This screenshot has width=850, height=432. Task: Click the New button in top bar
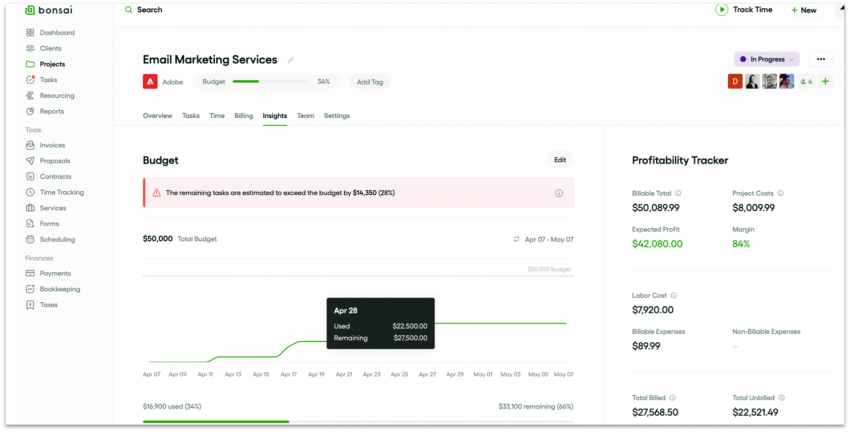pyautogui.click(x=803, y=10)
